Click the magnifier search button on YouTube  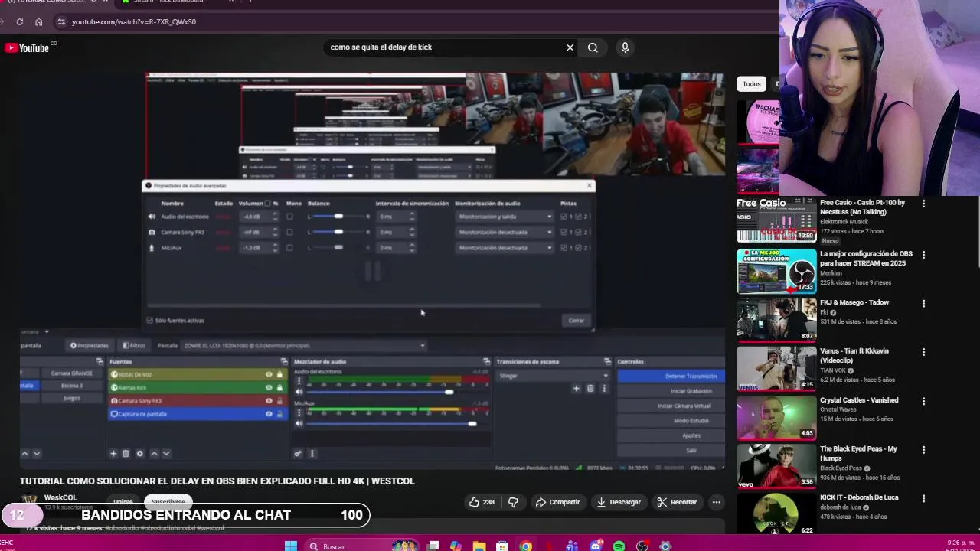593,47
